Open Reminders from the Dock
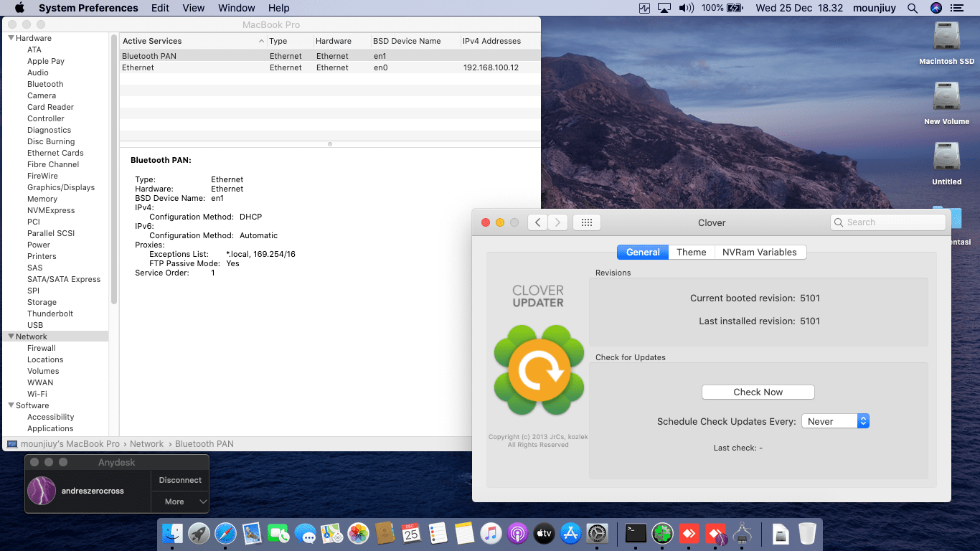The width and height of the screenshot is (980, 551). 438,533
